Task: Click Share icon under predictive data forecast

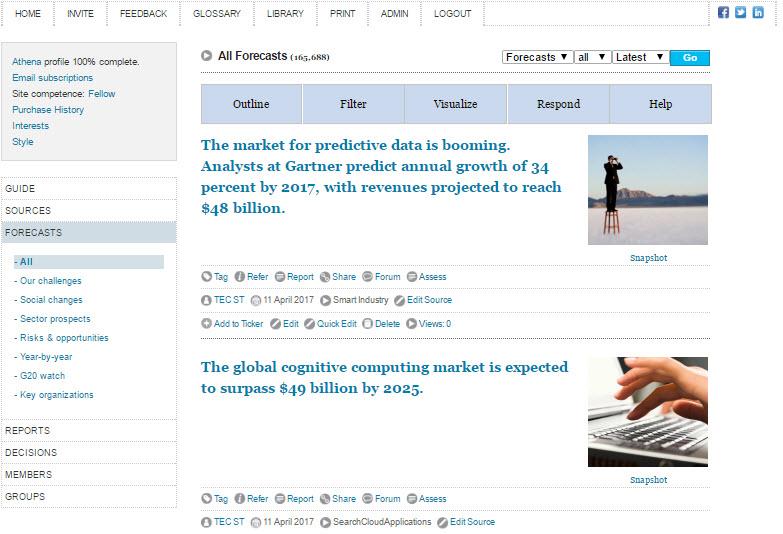Action: click(x=325, y=277)
